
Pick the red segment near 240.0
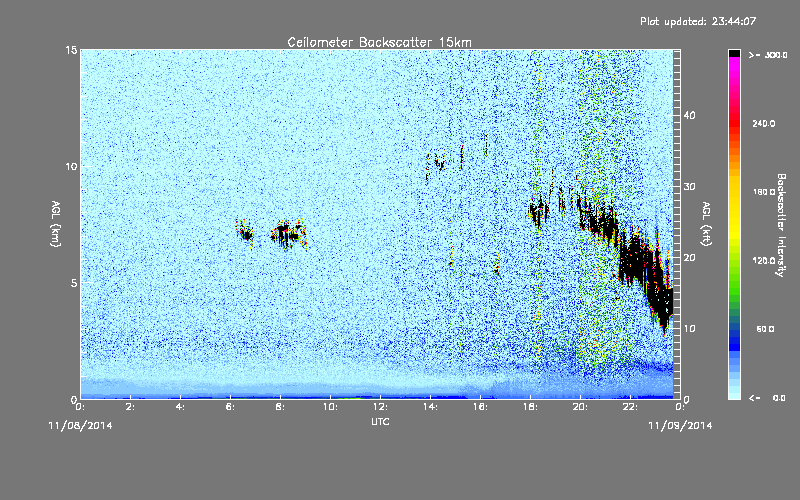(x=734, y=123)
